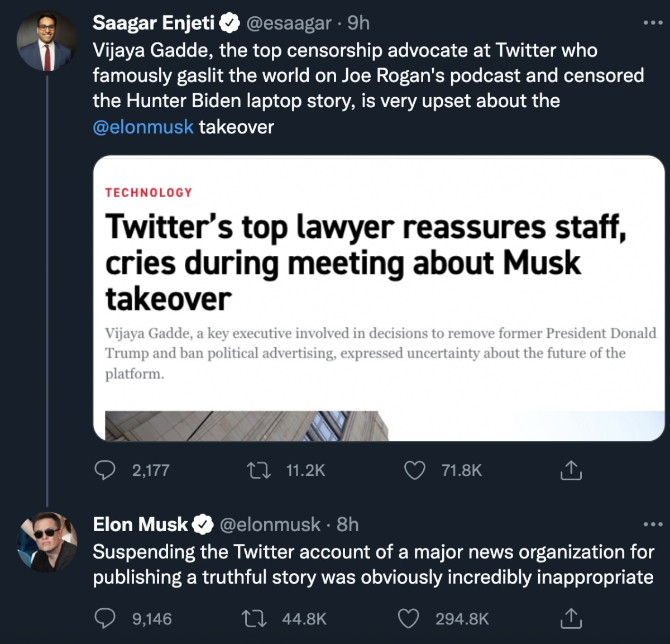
Task: Open Saagar Enjeti's profile name
Action: tap(154, 23)
